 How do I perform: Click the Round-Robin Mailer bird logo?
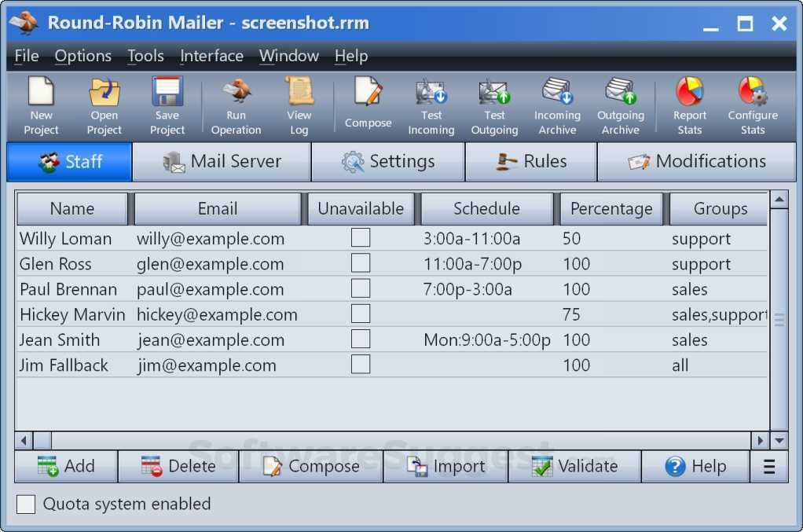[x=24, y=23]
